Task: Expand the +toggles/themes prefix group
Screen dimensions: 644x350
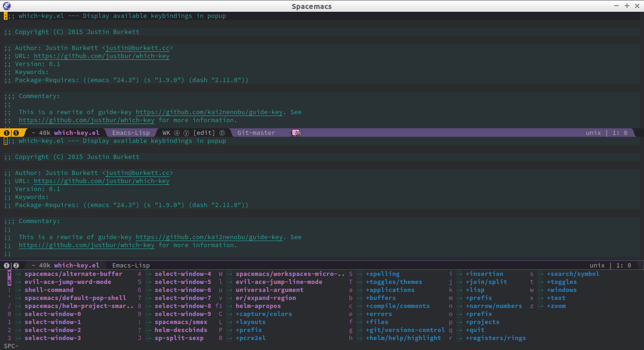Action: [x=394, y=282]
